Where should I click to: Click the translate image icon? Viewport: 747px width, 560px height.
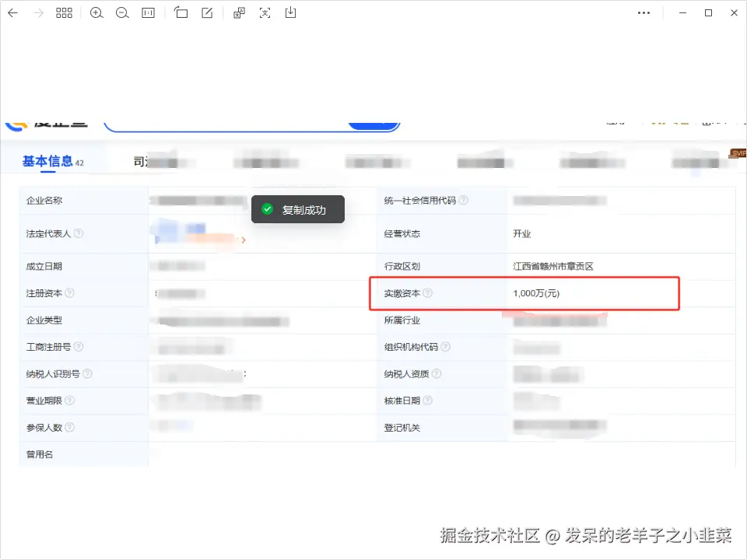[x=239, y=12]
